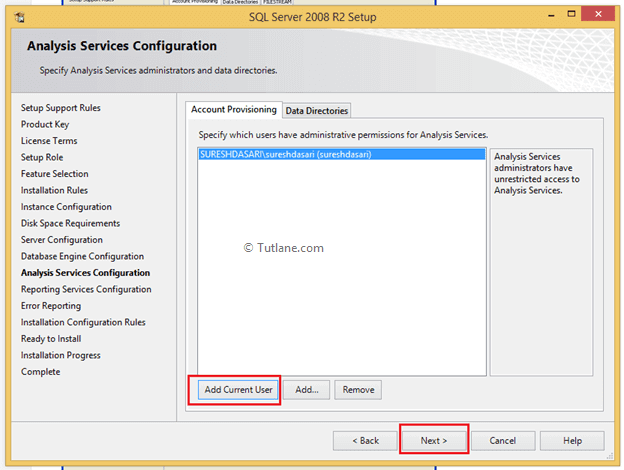
Task: Click Analysis Services Configuration in step list
Action: 86,273
